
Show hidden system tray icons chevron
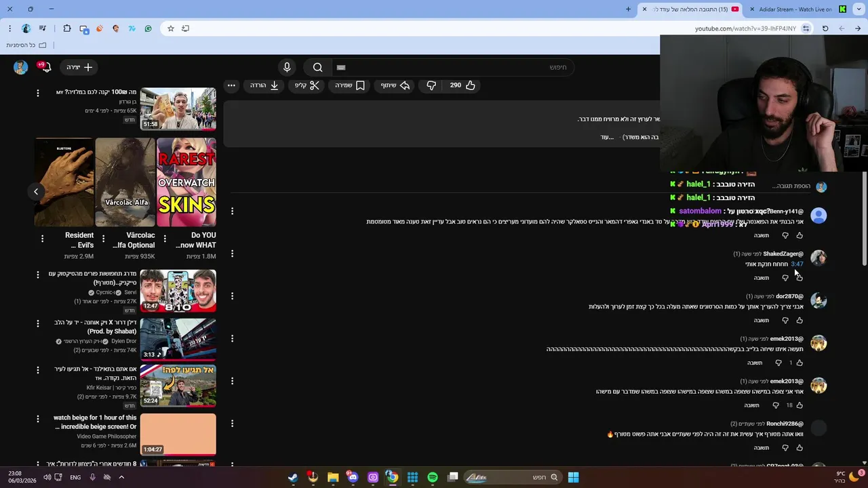121,477
